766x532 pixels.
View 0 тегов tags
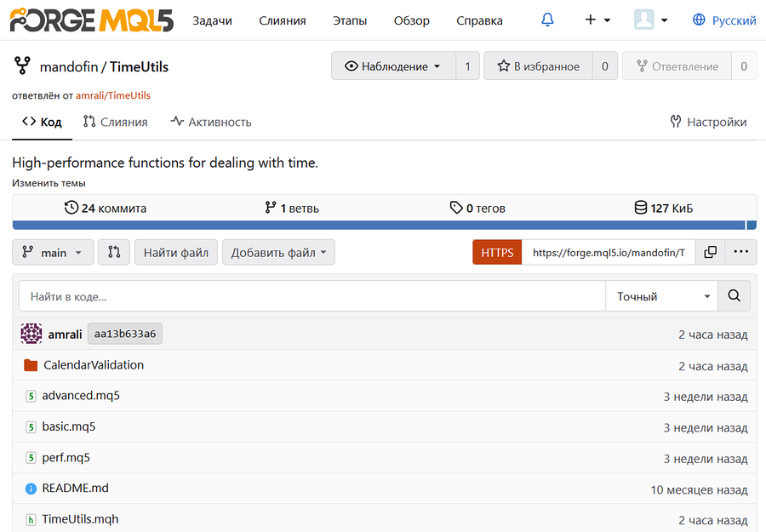coord(477,208)
